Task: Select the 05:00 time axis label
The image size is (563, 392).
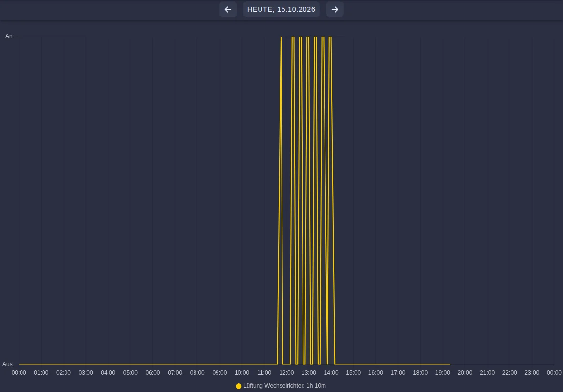Action: click(x=130, y=373)
